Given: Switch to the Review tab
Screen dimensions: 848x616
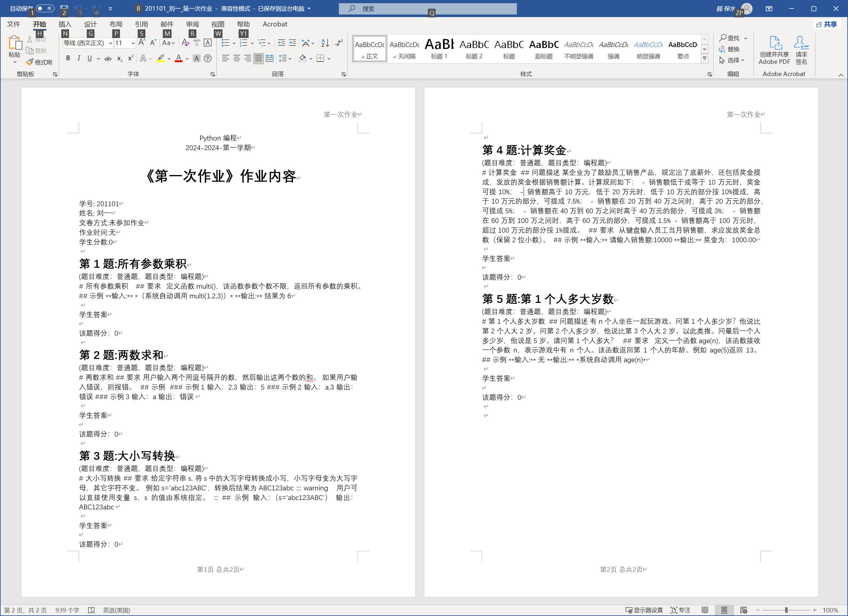Looking at the screenshot, I should (x=192, y=24).
